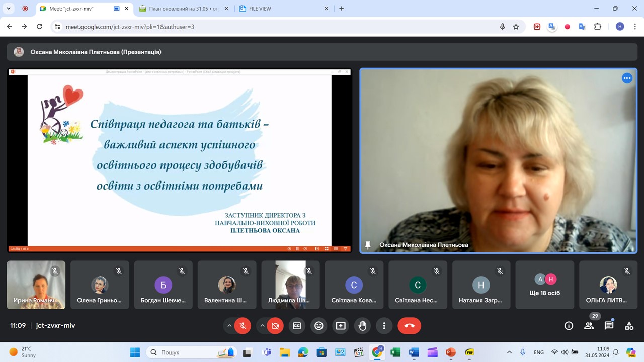Click the blue options button on Оксана's video
Image resolution: width=644 pixels, height=362 pixels.
[627, 78]
